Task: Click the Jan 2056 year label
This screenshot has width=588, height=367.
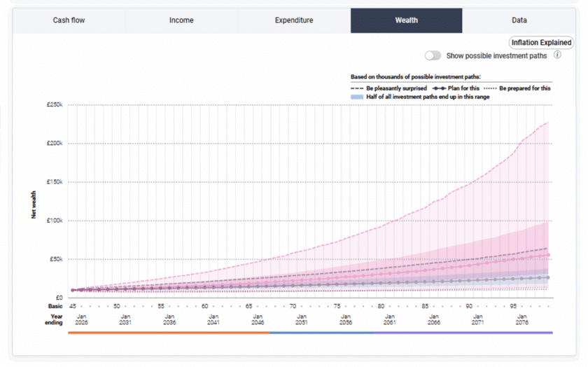Action: click(x=346, y=319)
